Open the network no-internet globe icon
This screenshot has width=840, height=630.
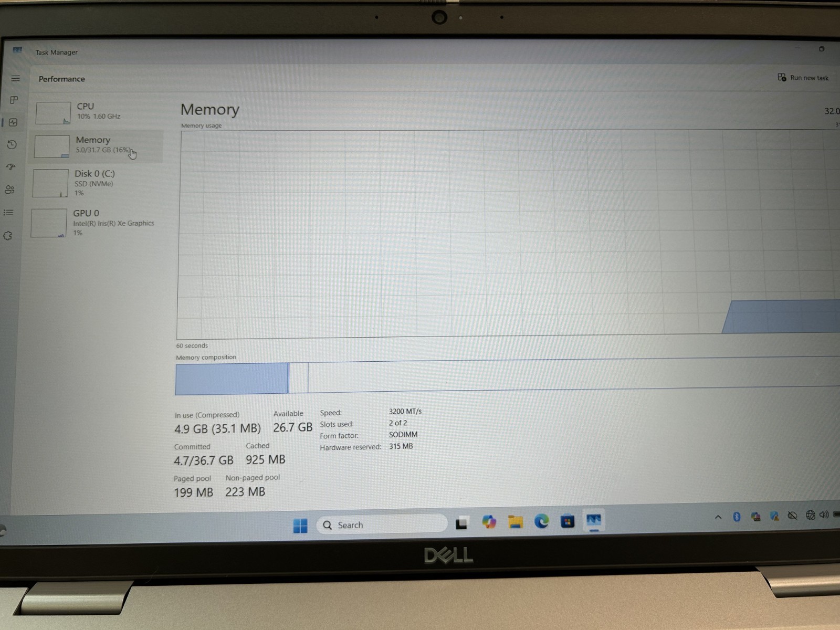[811, 515]
